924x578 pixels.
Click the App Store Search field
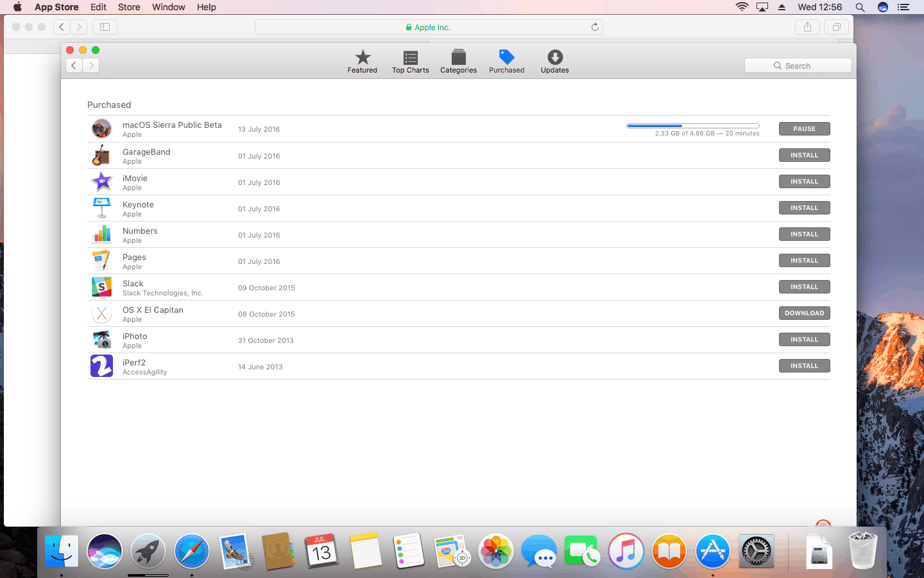click(798, 66)
